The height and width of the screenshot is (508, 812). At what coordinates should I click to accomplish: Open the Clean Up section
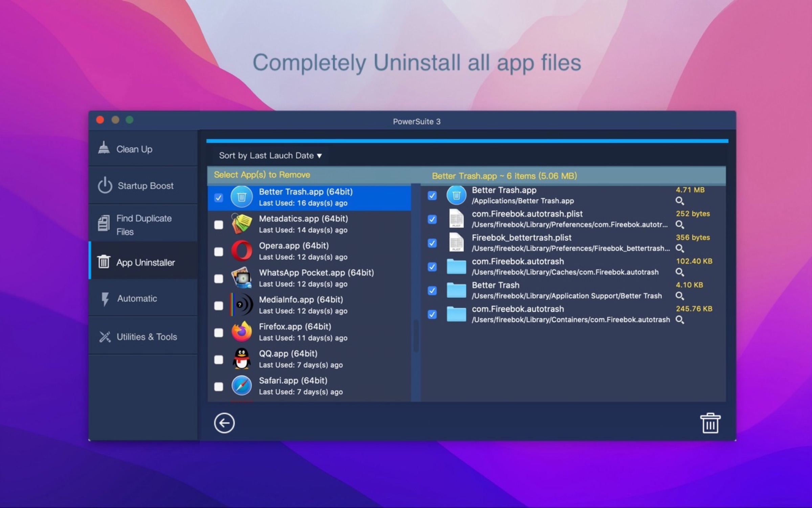[x=143, y=149]
